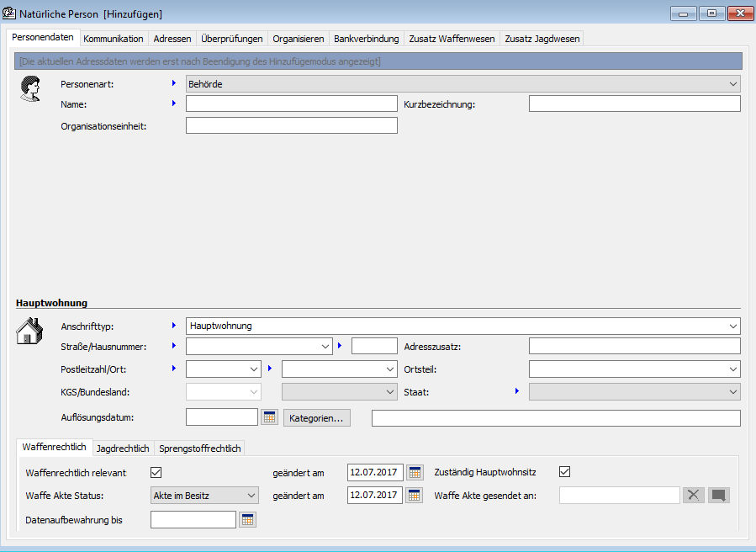This screenshot has width=756, height=552.
Task: Focus the Kurzbezeichnung text field
Action: point(634,104)
